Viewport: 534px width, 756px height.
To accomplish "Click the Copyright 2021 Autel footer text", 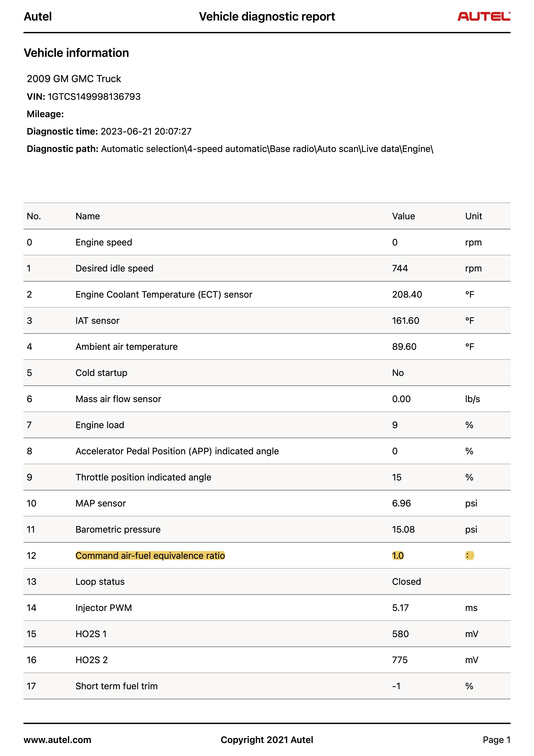I will 267,740.
